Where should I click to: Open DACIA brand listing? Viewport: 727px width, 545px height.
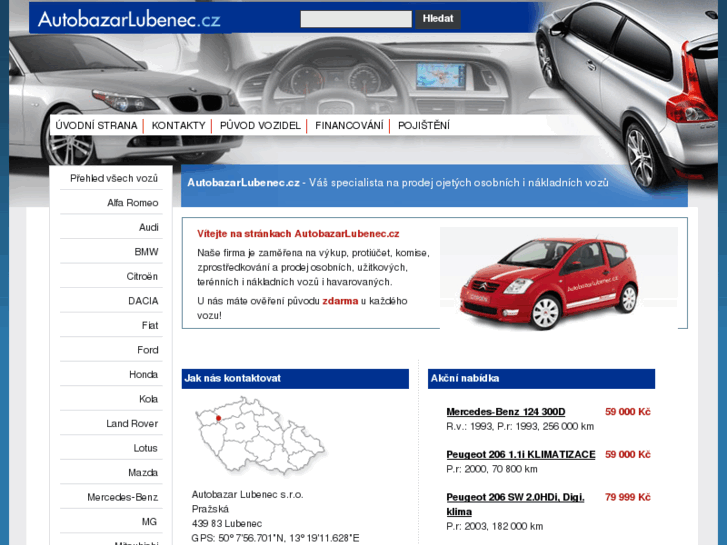[143, 301]
